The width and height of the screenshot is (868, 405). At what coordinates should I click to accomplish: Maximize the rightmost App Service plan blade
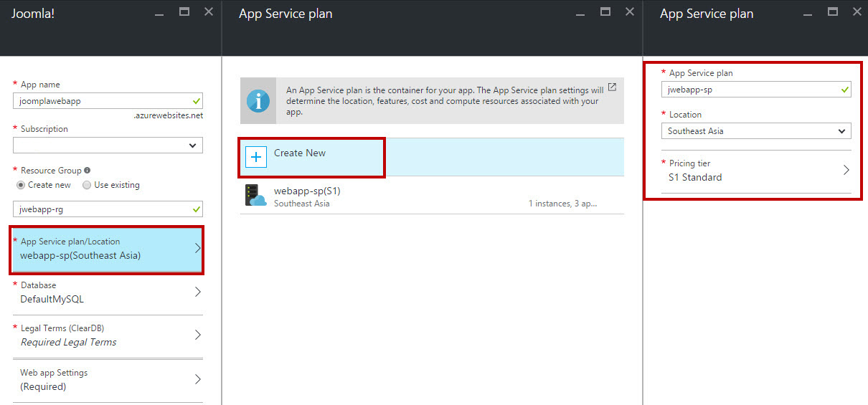tap(833, 11)
